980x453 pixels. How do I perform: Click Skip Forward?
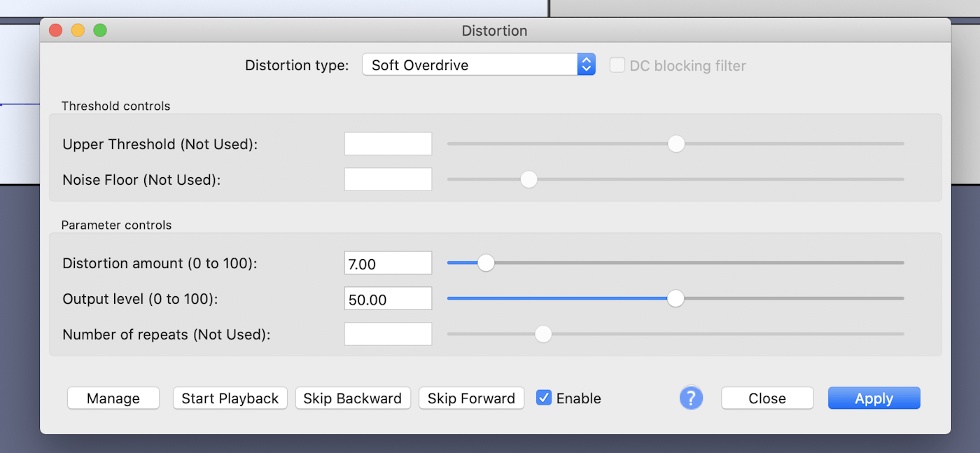[x=472, y=398]
